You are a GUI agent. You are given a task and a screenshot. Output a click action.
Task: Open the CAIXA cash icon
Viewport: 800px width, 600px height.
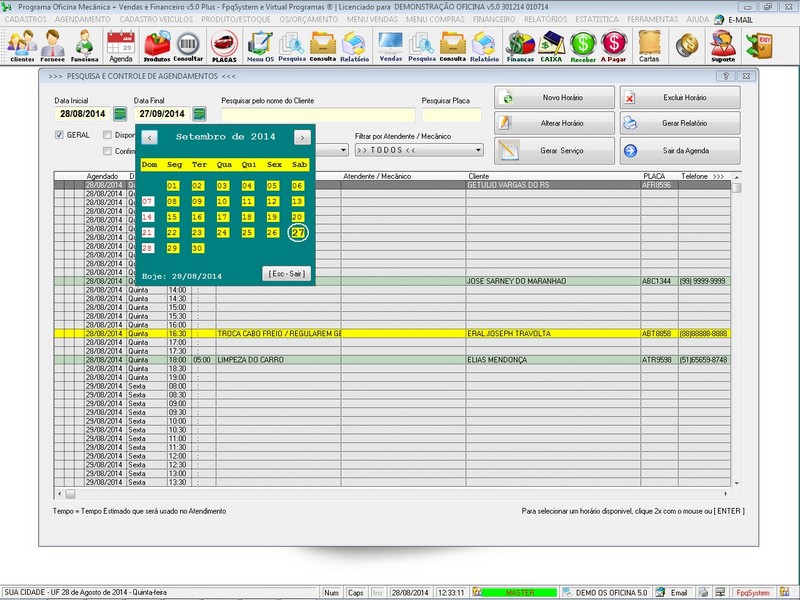point(551,46)
